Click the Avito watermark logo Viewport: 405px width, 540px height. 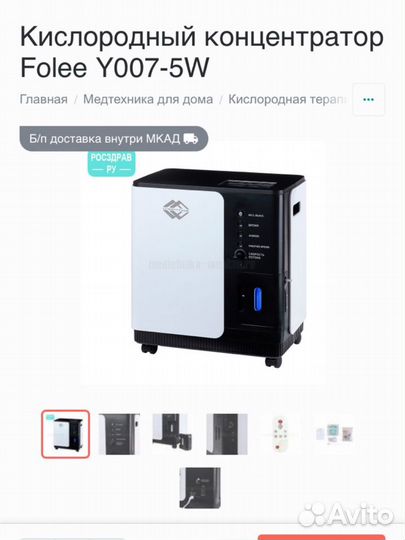point(346,515)
